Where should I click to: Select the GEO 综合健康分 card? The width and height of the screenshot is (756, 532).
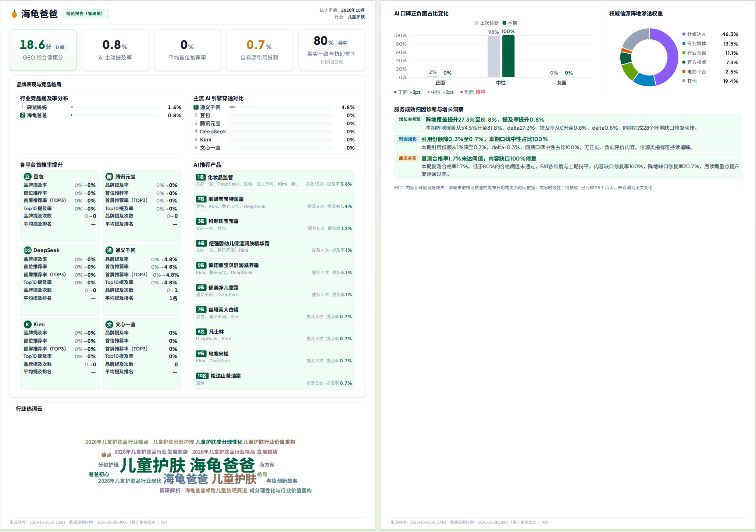(43, 50)
